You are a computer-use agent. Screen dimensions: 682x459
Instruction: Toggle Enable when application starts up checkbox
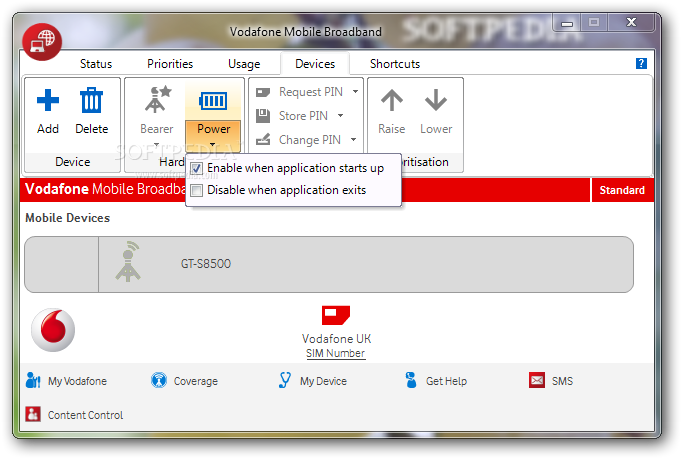click(197, 168)
